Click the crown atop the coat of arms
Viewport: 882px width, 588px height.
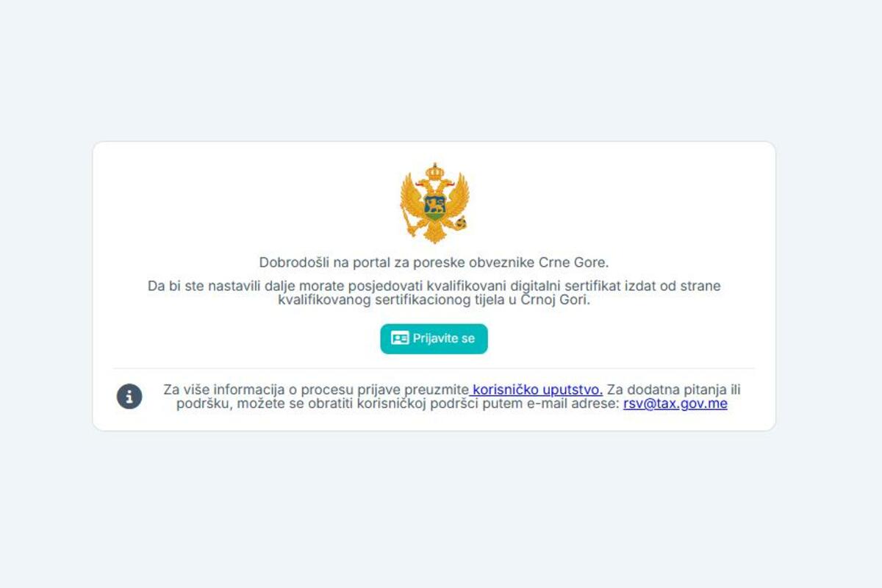pyautogui.click(x=434, y=173)
